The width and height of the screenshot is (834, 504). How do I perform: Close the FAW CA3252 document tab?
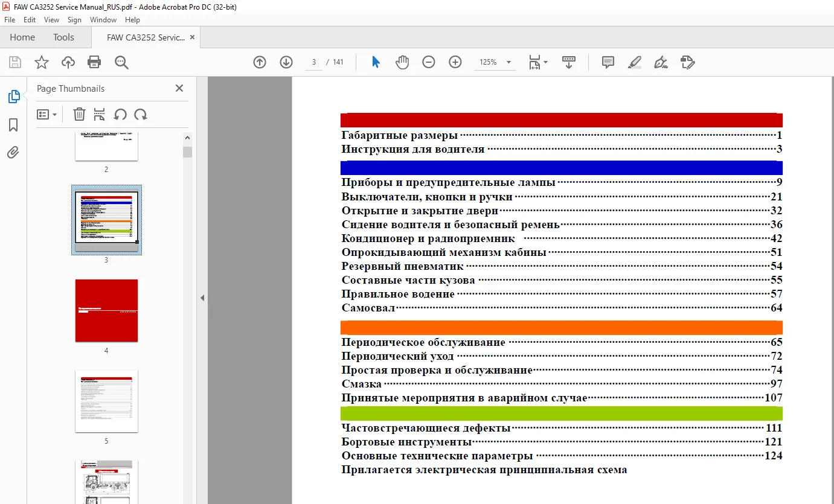[x=193, y=37]
